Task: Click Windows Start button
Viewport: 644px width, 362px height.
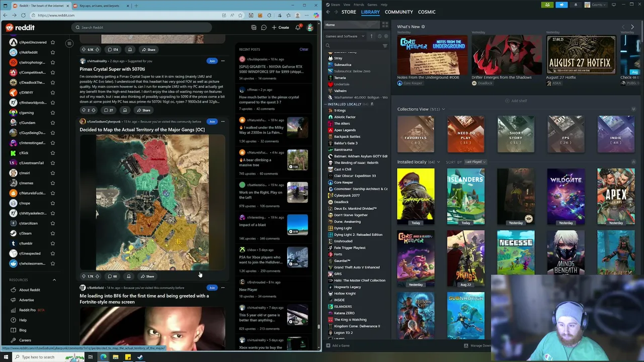Action: [7, 357]
